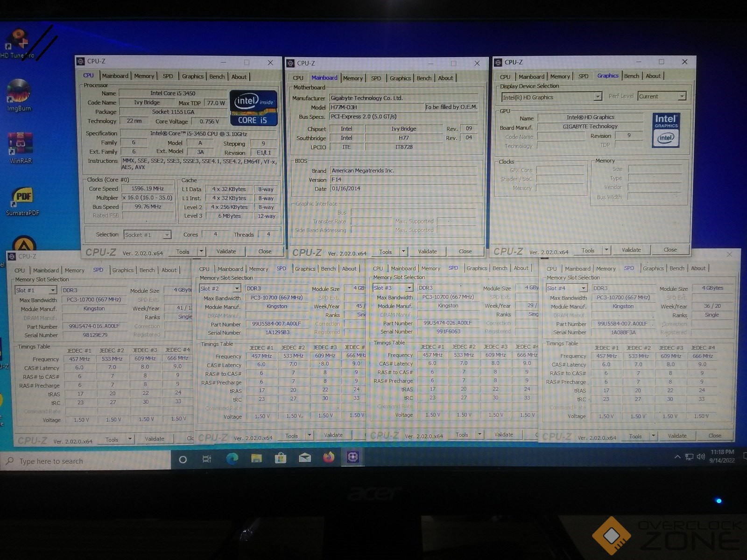Click Close in the Graphics window

pos(670,250)
